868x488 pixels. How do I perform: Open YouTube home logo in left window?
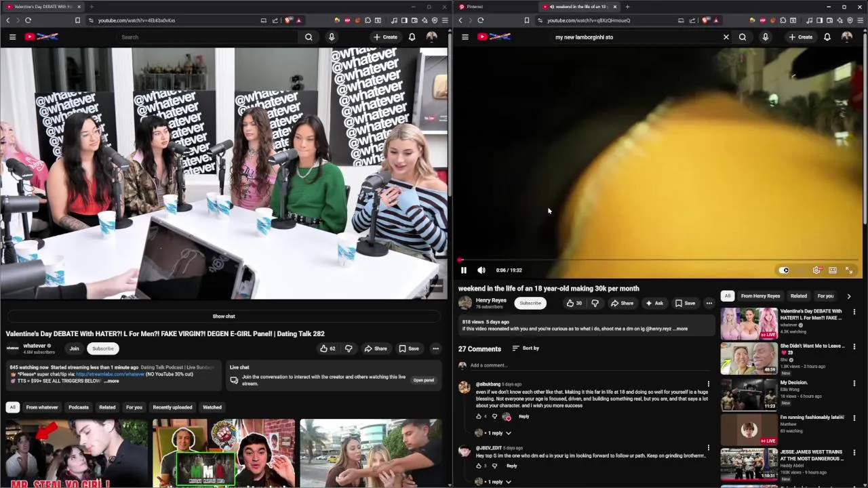click(x=41, y=37)
